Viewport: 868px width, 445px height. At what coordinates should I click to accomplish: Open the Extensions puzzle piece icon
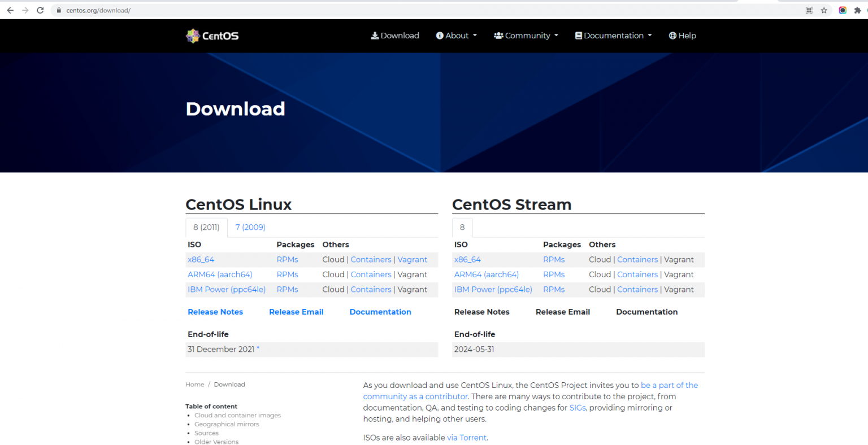point(857,10)
